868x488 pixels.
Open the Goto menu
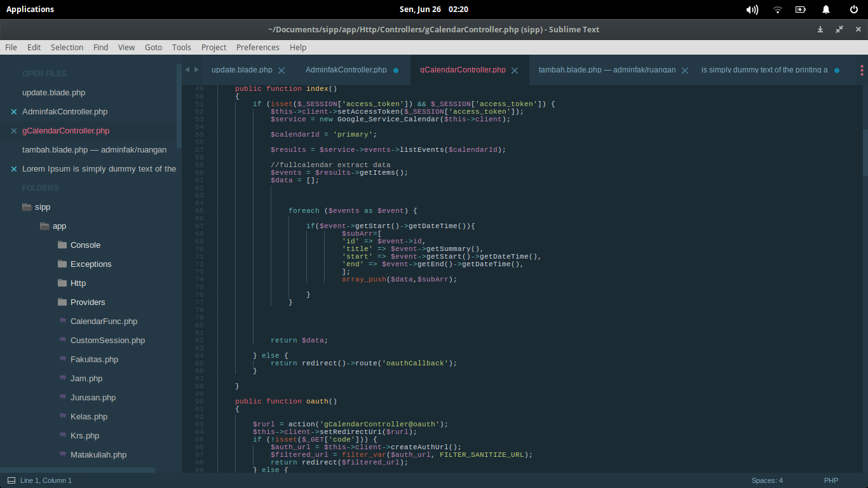[153, 47]
